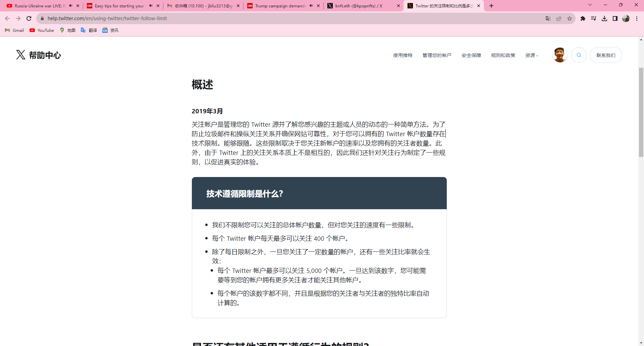Click the scrollbar down arrow
Screen dimensions: 644x346
(641, 343)
